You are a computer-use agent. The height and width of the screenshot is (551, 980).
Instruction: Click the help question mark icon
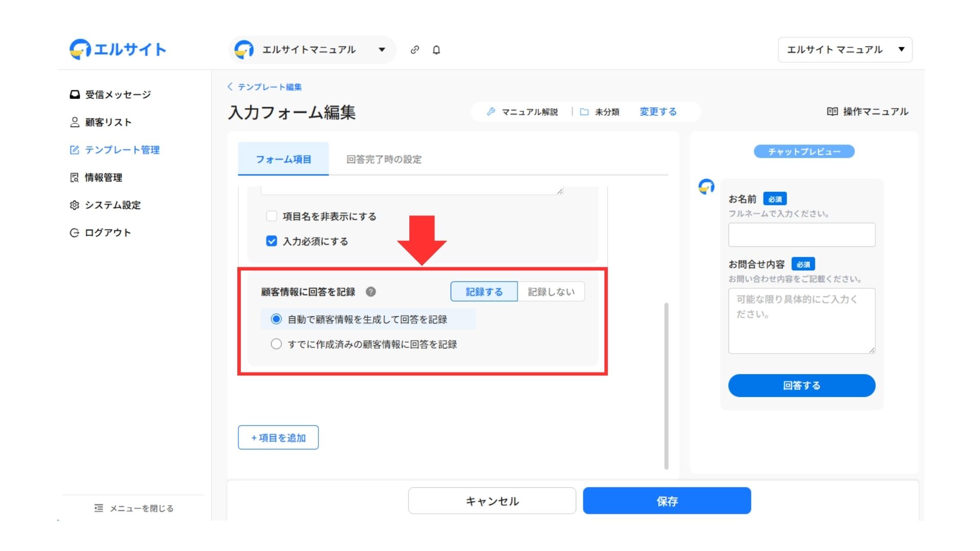[371, 292]
